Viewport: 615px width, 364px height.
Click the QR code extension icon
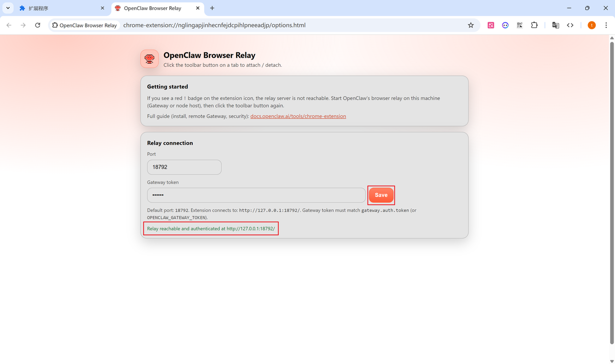tap(519, 25)
